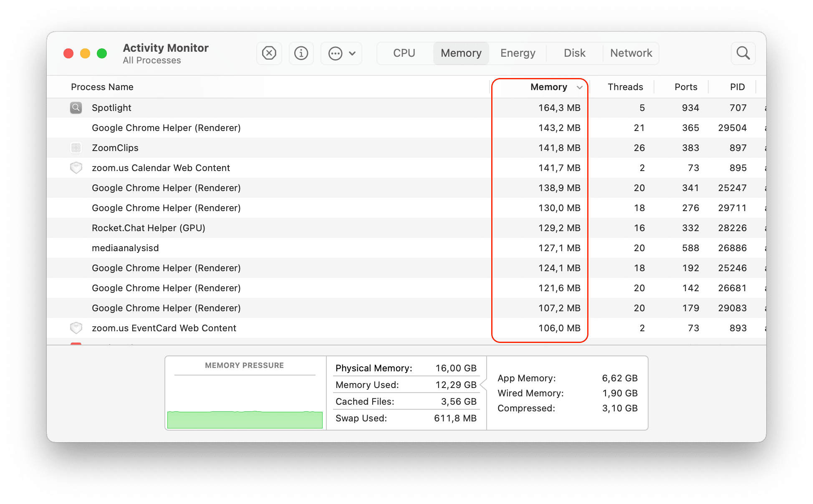Switch to the CPU tab

click(x=404, y=53)
